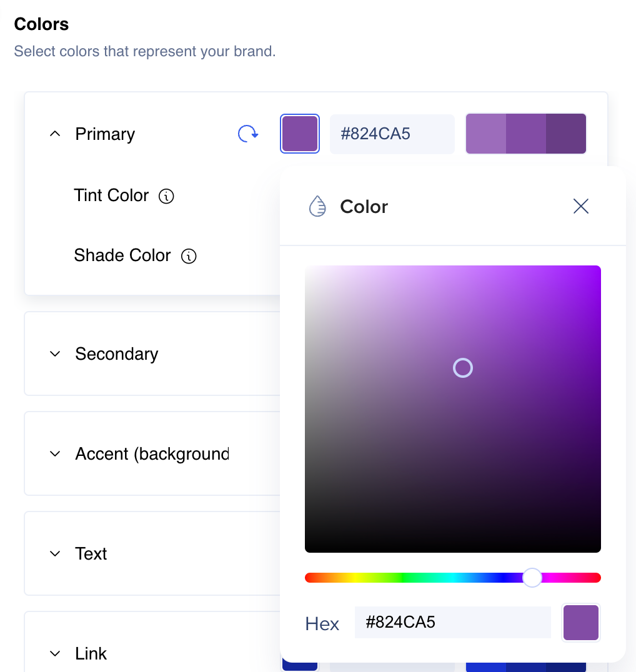The width and height of the screenshot is (636, 672).
Task: Click the reset Primary color icon
Action: [248, 134]
